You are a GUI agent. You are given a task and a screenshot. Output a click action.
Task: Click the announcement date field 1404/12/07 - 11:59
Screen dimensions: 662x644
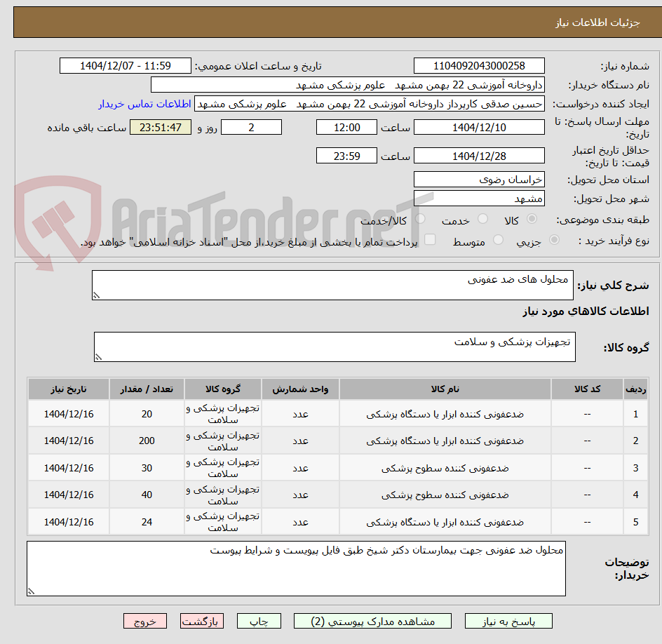(126, 66)
